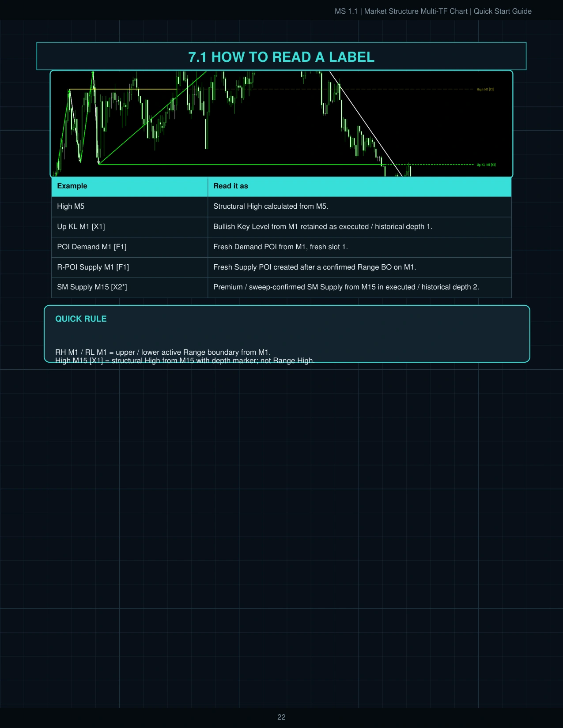Click the 'QUICK RULE' heading

pyautogui.click(x=81, y=319)
